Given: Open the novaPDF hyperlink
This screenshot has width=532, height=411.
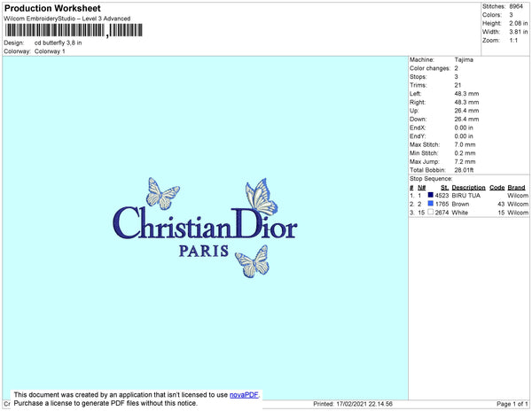Looking at the screenshot, I should click(x=244, y=395).
